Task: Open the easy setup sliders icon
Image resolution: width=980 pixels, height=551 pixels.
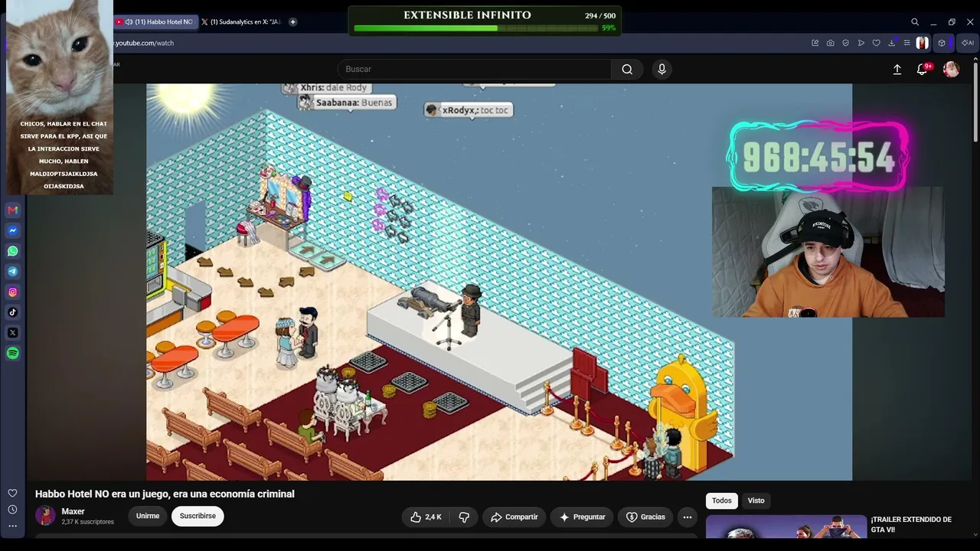Action: (907, 43)
